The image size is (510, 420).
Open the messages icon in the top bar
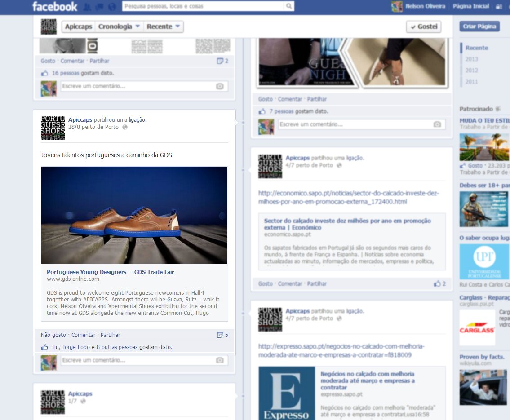pyautogui.click(x=99, y=6)
